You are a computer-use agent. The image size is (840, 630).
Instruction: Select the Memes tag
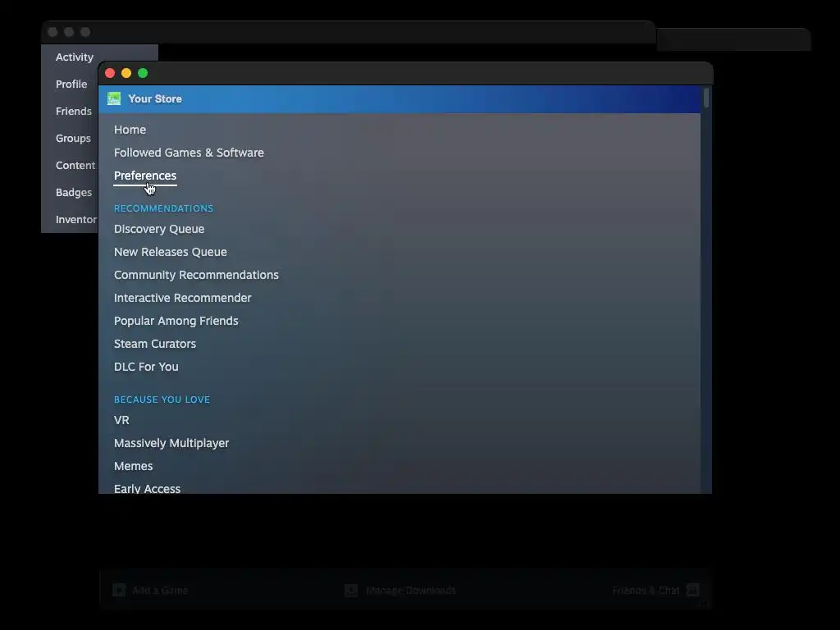coord(134,466)
